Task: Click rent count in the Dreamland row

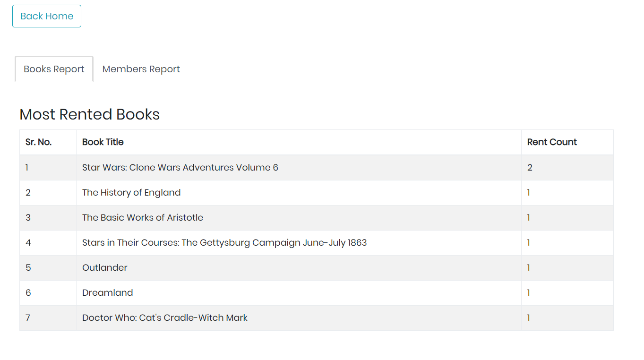Action: [x=529, y=292]
